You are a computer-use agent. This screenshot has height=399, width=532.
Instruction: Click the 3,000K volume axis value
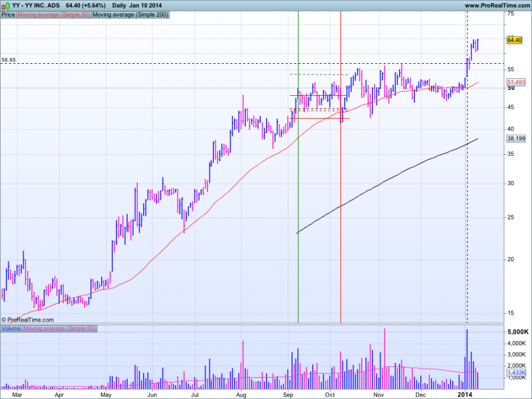tap(517, 355)
